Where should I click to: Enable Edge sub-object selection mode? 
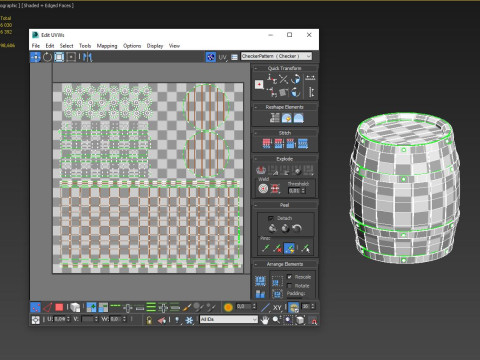click(47, 307)
